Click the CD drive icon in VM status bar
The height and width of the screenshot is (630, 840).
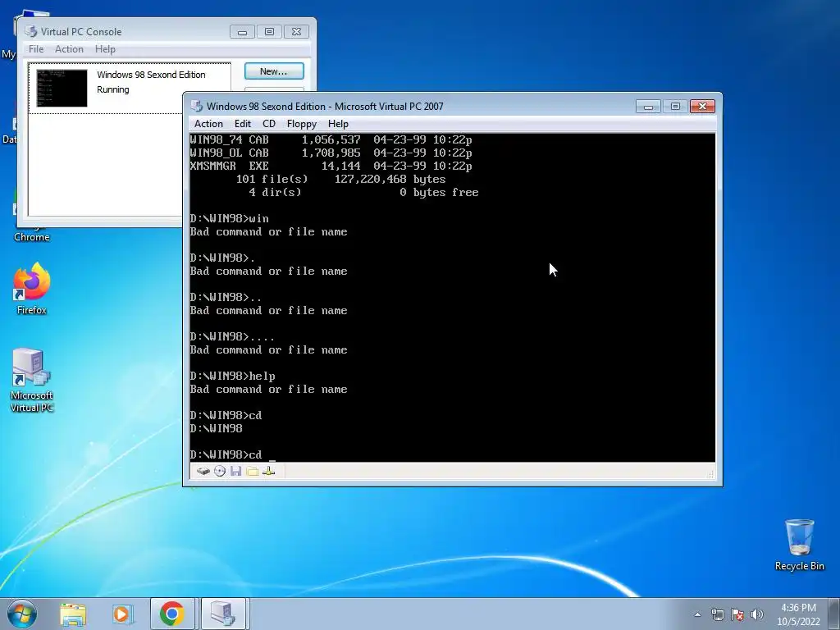pos(220,472)
